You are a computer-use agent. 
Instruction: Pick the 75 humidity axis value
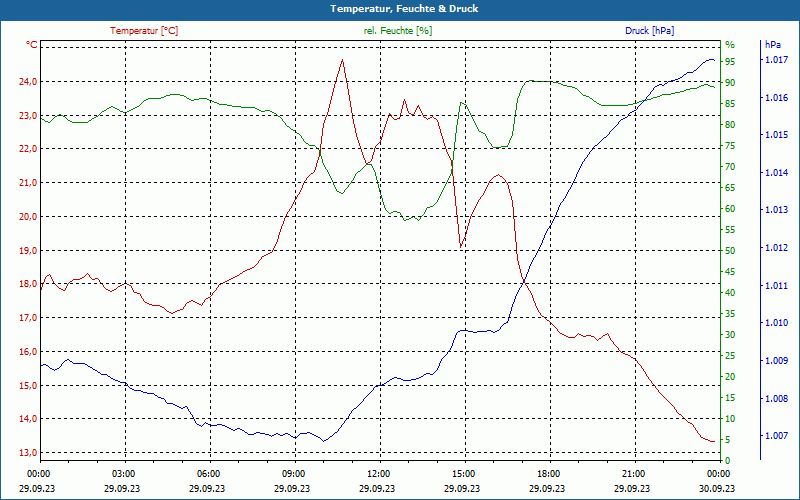[x=730, y=146]
